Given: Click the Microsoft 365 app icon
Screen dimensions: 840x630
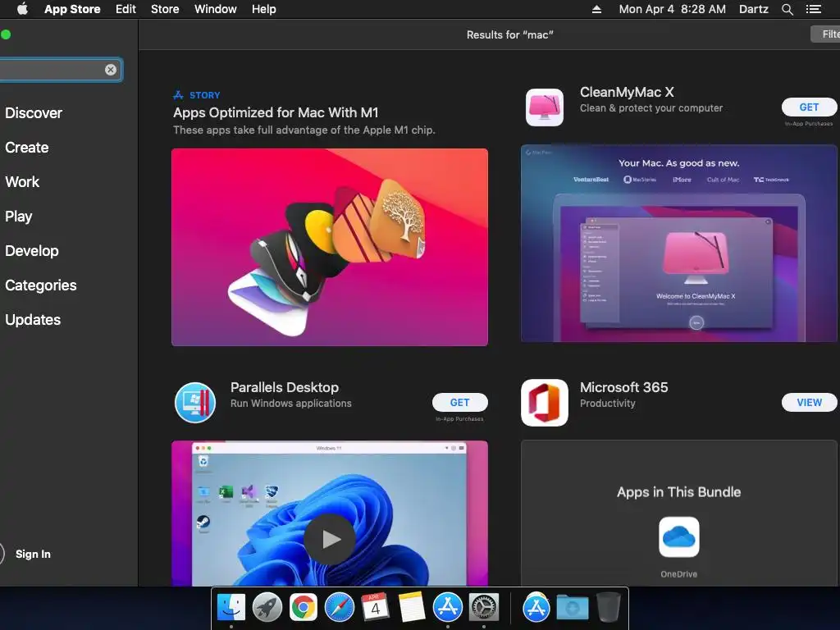Looking at the screenshot, I should 545,403.
